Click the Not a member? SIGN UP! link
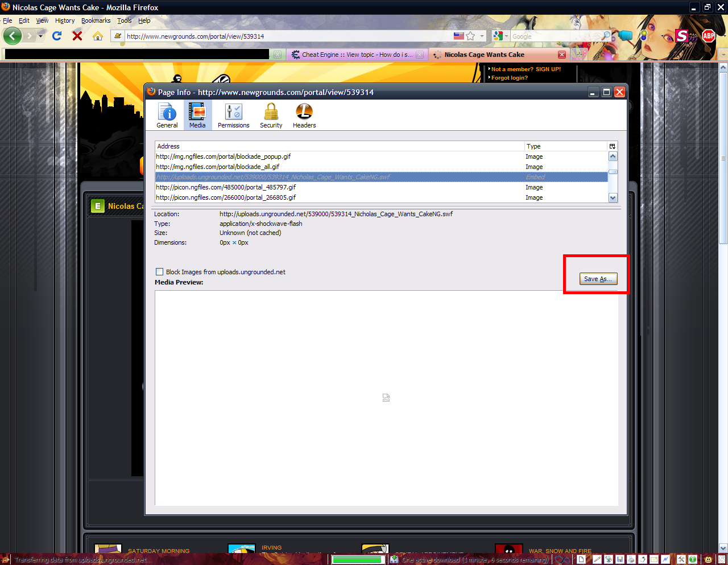 [x=526, y=69]
